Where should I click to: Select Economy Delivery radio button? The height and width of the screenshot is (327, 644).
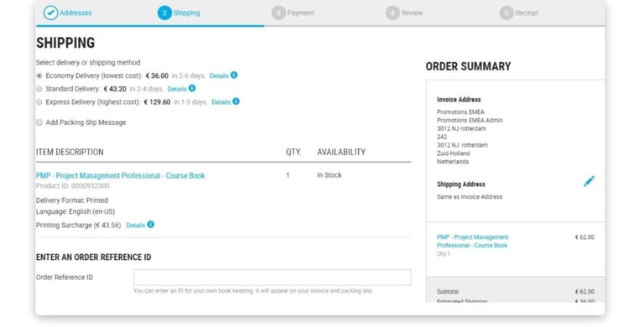pos(39,75)
